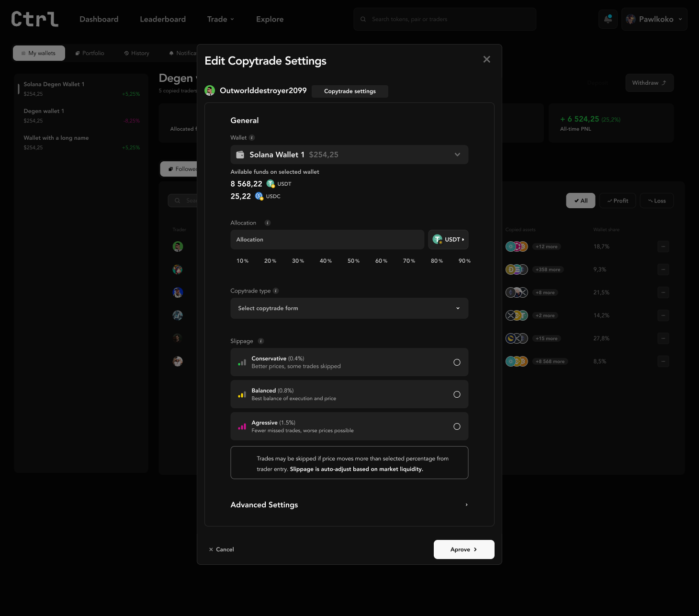Go to Leaderboard
The width and height of the screenshot is (699, 616).
point(163,19)
